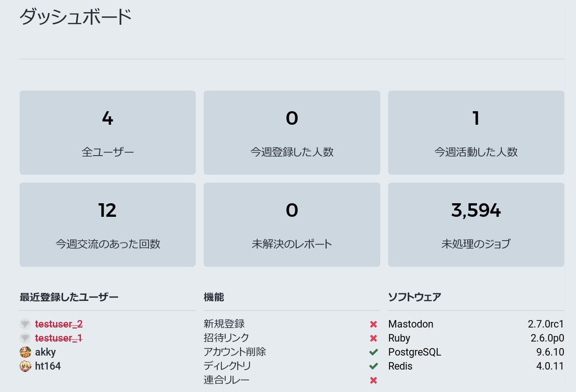Open the 今週交流のあった回数 stat card
This screenshot has height=392, width=576.
[107, 225]
